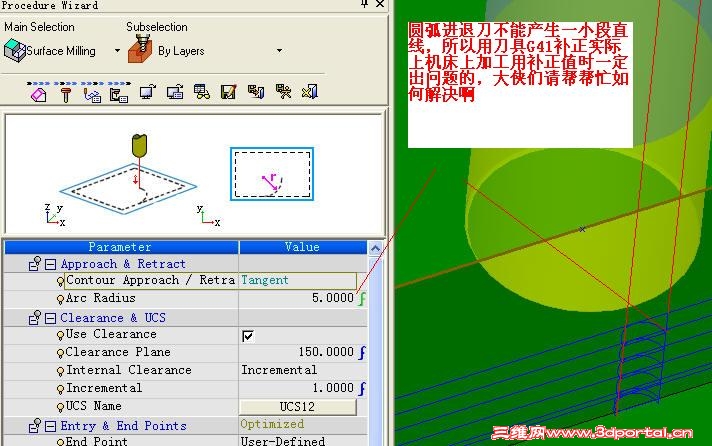Screen dimensions: 712x446
Task: Click the By Layers milling cutter icon
Action: 140,49
